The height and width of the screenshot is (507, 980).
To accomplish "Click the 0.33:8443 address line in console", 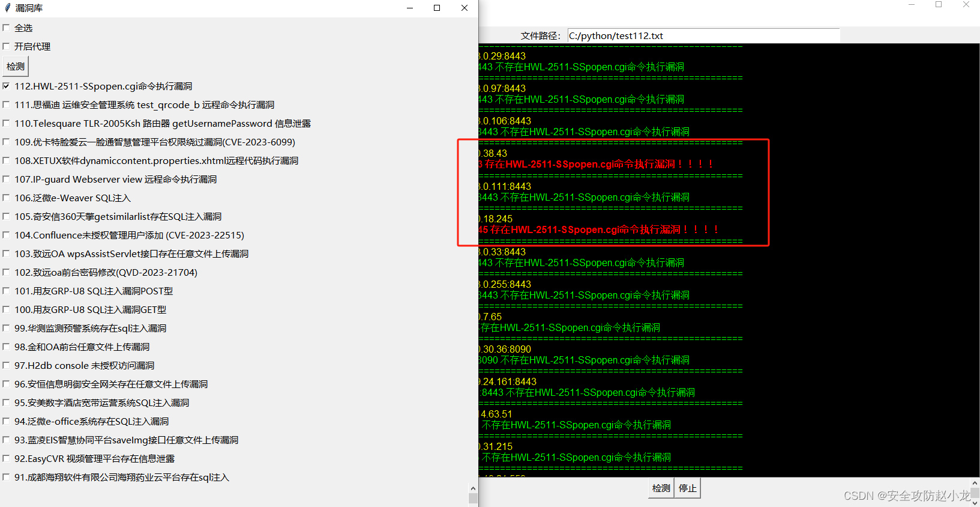I will tap(502, 252).
